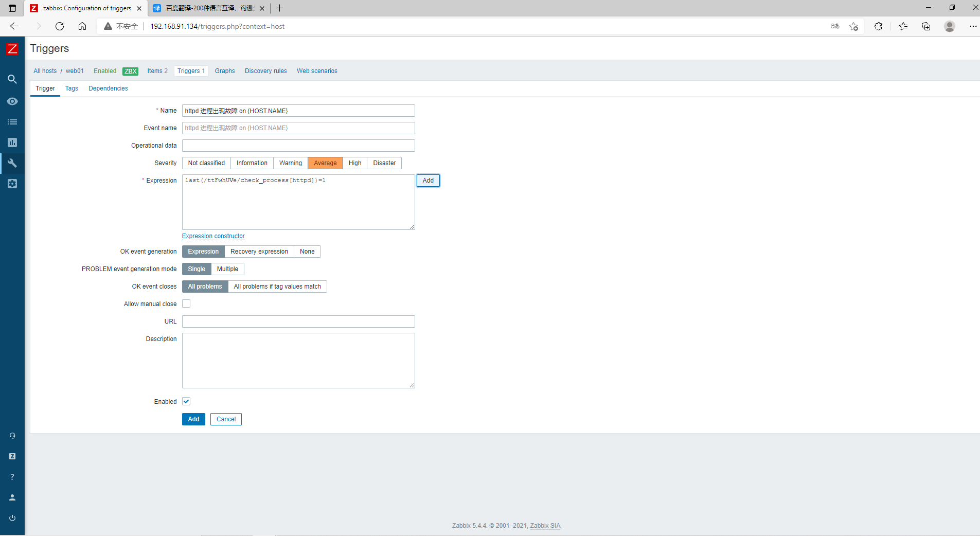Focus the URL input field
980x536 pixels.
point(298,321)
